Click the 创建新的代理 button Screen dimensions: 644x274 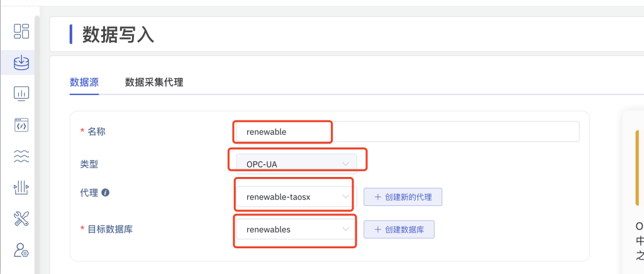coord(403,197)
